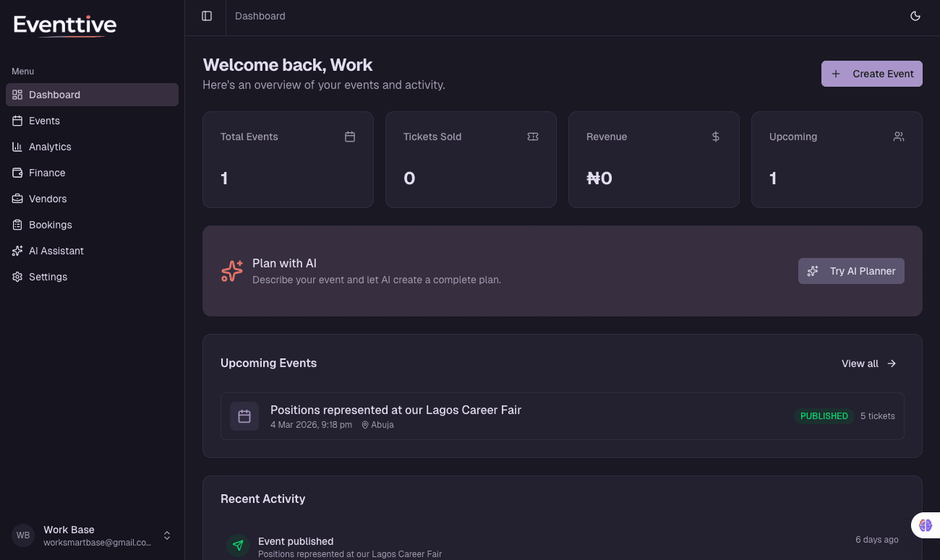Go to Vendors in the sidebar
The height and width of the screenshot is (560, 940).
pyautogui.click(x=48, y=199)
